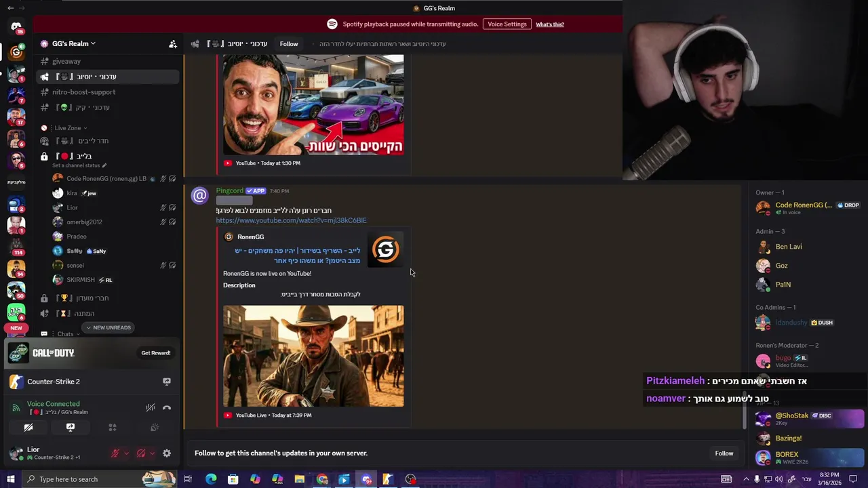Select voice member sensei
The width and height of the screenshot is (868, 488).
point(114,265)
